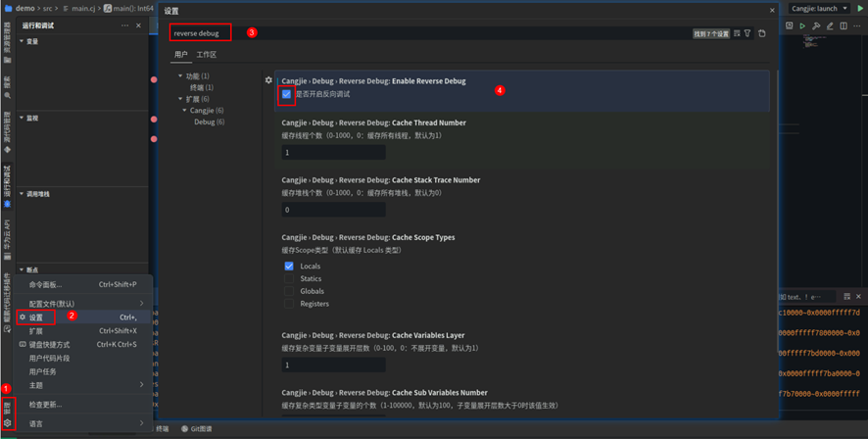Close the 运行和调试 side panel

pyautogui.click(x=138, y=25)
